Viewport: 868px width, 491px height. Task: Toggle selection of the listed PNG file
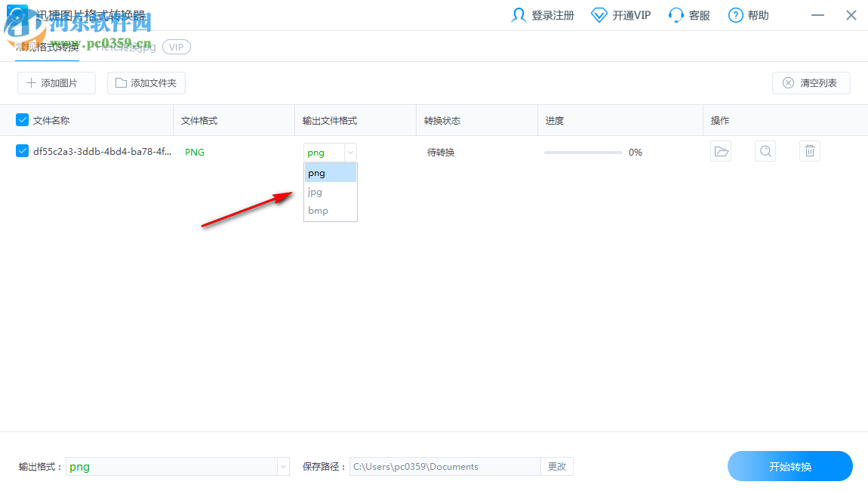tap(22, 151)
